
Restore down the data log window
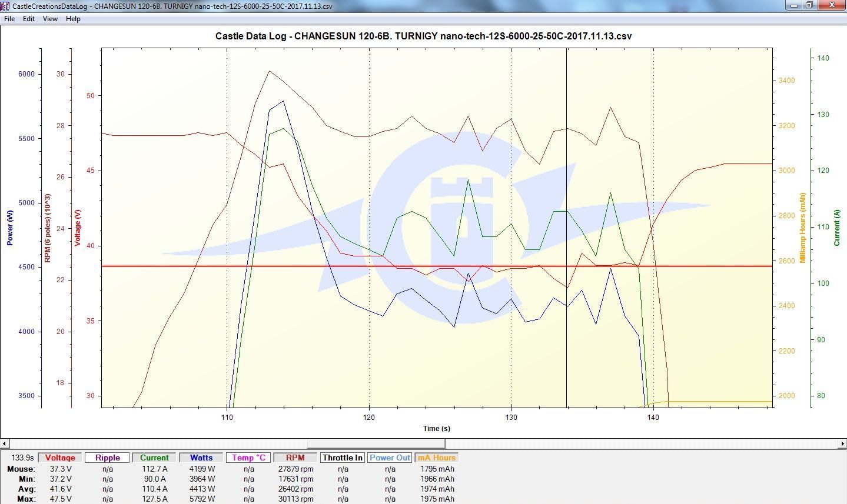809,5
